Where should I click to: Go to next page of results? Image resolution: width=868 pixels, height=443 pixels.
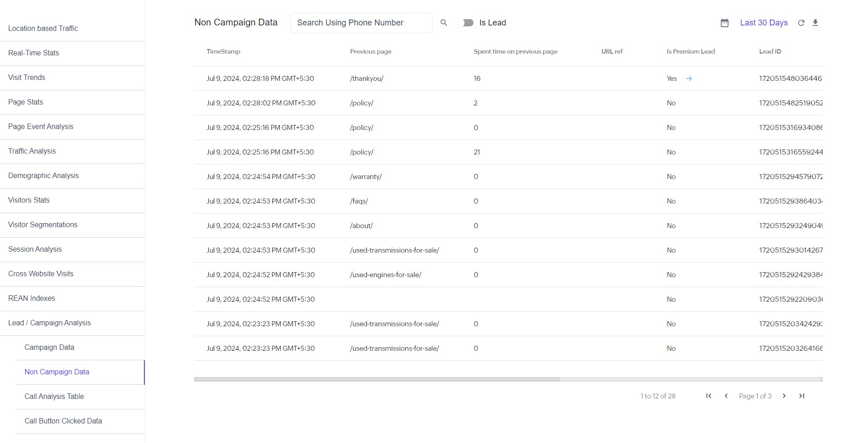pyautogui.click(x=784, y=396)
